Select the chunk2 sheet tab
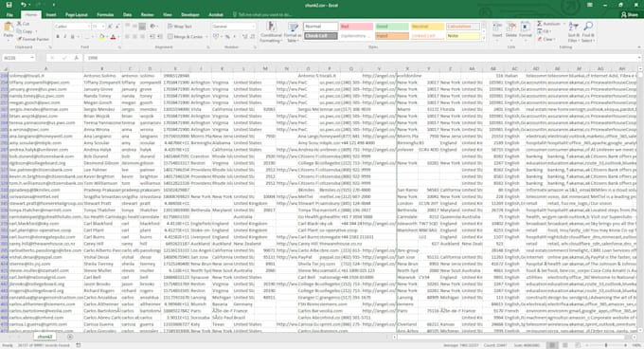This screenshot has width=644, height=349. tap(45, 337)
